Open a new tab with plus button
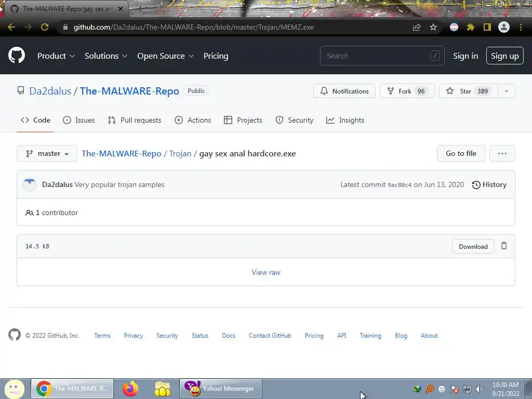 [x=140, y=9]
